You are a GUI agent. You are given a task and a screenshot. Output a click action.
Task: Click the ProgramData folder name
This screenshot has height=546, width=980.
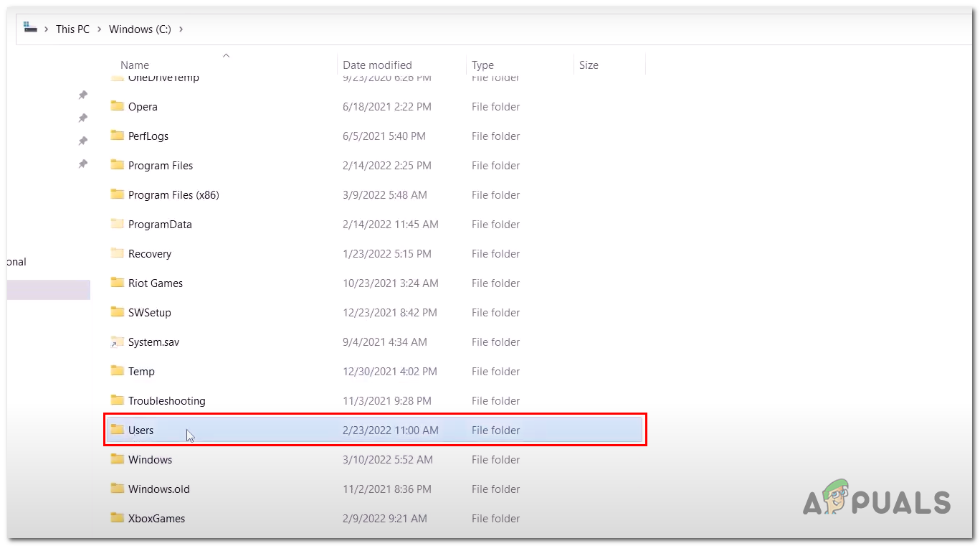click(159, 224)
